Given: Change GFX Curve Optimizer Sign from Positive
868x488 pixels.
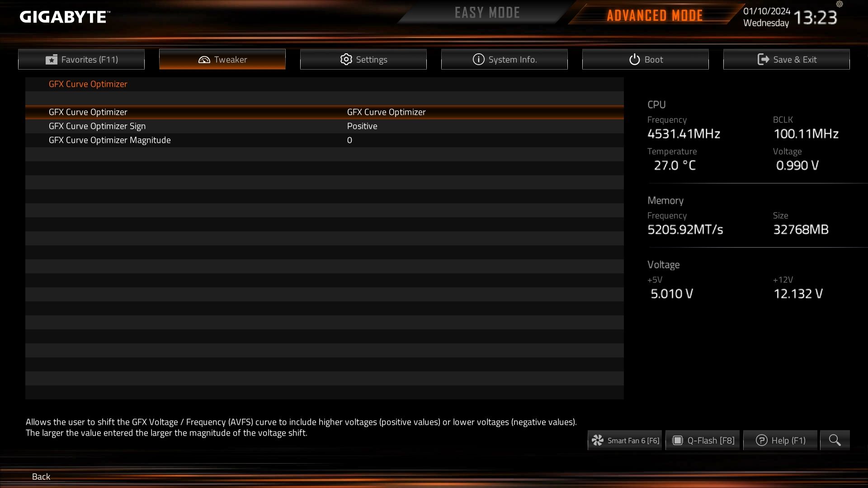Looking at the screenshot, I should (x=362, y=126).
